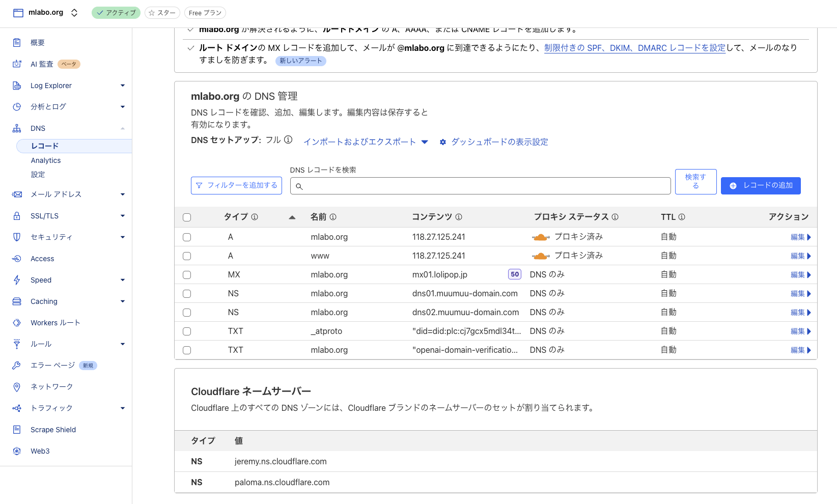Open 設定 under the DNS section
The image size is (837, 504).
(x=38, y=174)
